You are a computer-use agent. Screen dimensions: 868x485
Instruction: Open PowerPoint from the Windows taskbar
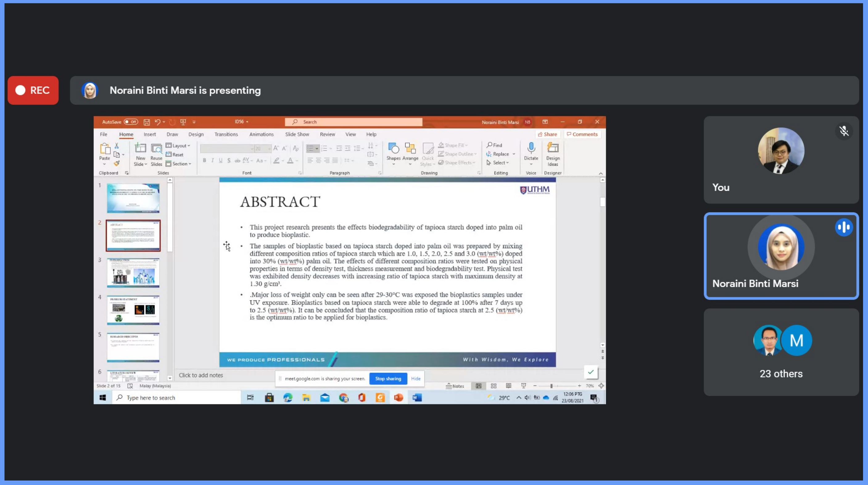coord(399,398)
